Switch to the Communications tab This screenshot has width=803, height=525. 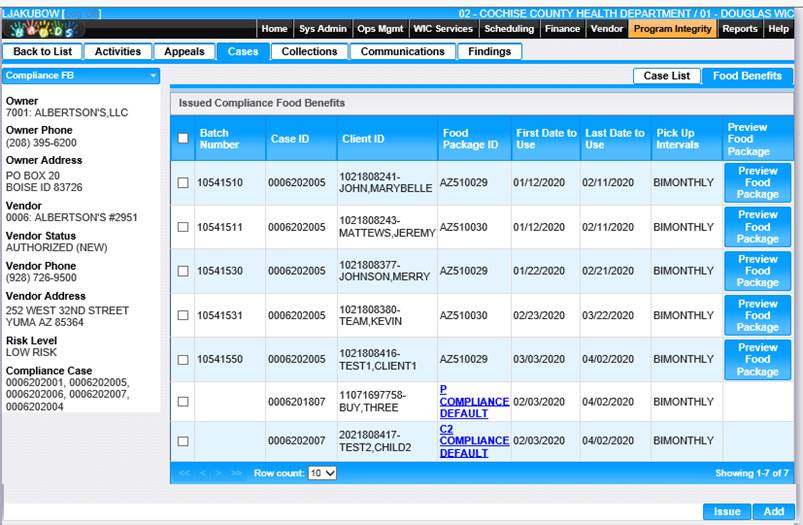pyautogui.click(x=403, y=52)
